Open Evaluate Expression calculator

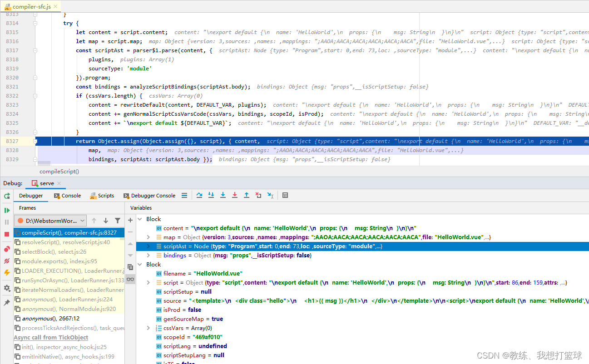(285, 195)
